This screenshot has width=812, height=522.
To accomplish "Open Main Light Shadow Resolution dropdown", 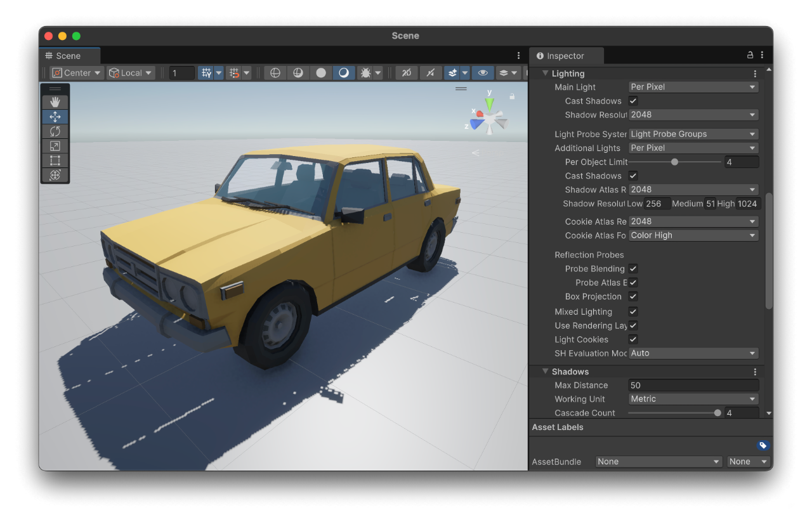I will pos(693,115).
